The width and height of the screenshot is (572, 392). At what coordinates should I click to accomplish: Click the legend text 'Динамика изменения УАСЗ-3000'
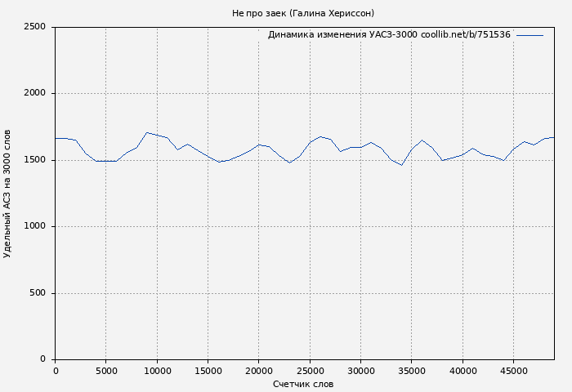pyautogui.click(x=342, y=35)
